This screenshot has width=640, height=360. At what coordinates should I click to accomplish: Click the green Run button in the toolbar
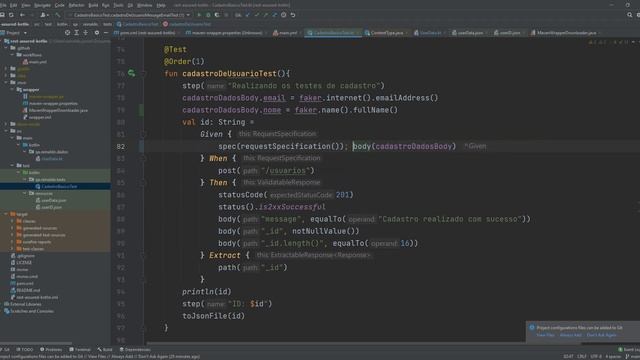[x=199, y=15]
